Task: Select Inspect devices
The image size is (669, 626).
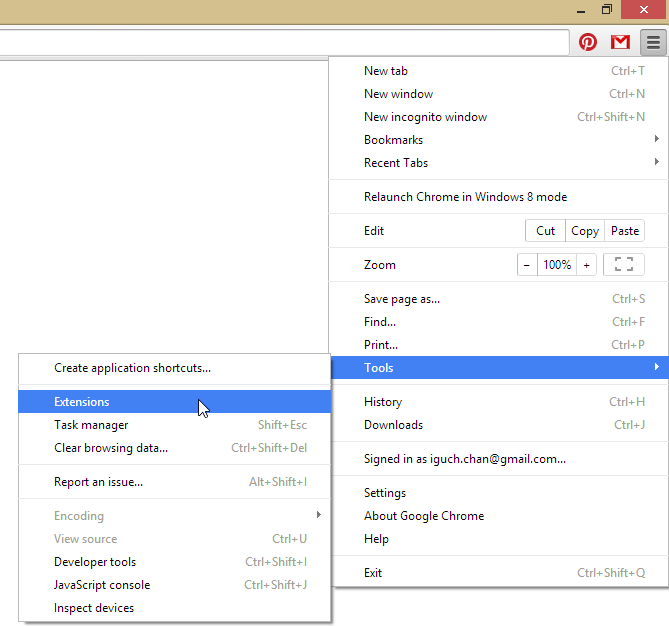Action: 175,608
